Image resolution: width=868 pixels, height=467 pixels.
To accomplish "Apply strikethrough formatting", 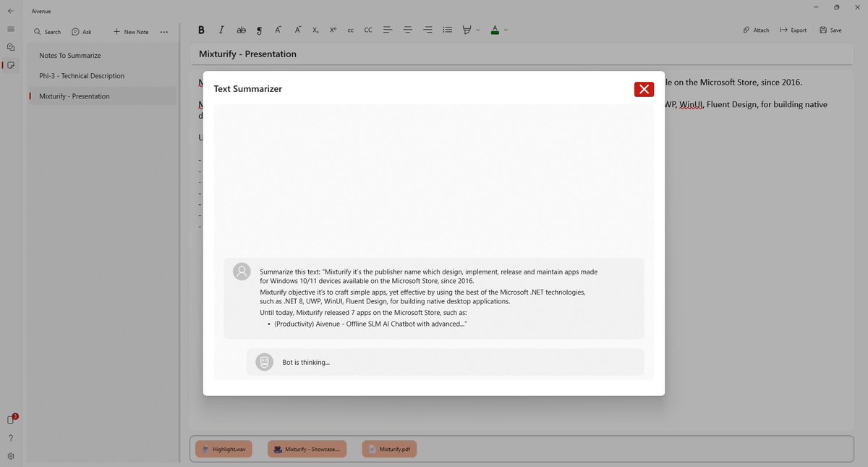I will (x=242, y=30).
